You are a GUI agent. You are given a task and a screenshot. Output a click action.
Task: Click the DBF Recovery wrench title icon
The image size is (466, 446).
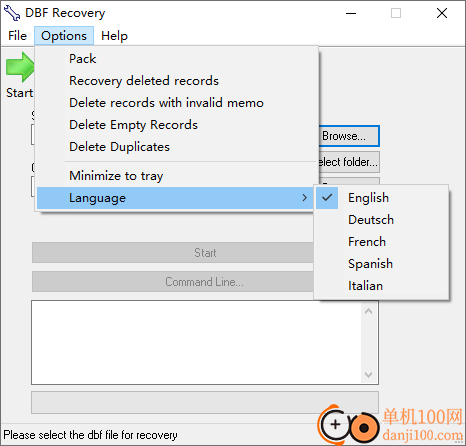click(x=12, y=13)
